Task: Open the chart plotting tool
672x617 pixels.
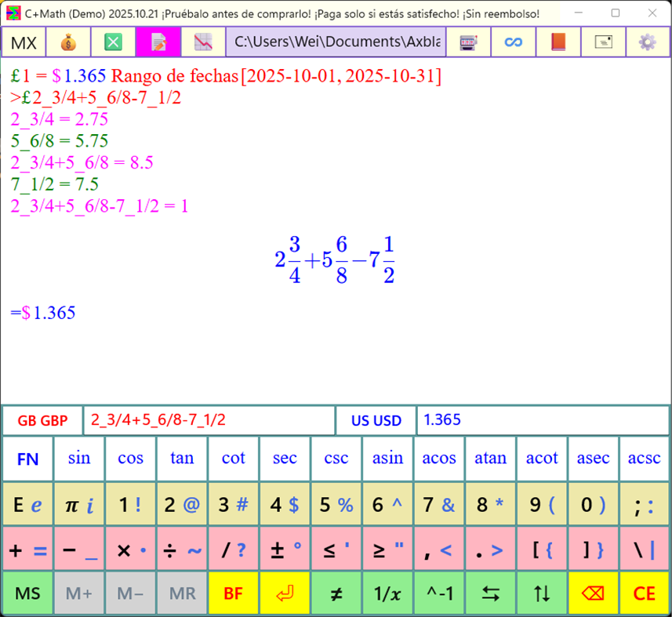Action: pyautogui.click(x=204, y=42)
